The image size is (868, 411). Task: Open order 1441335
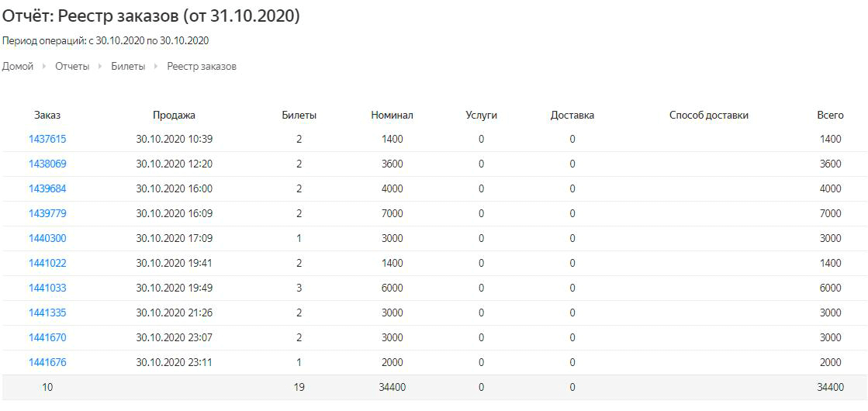[47, 313]
